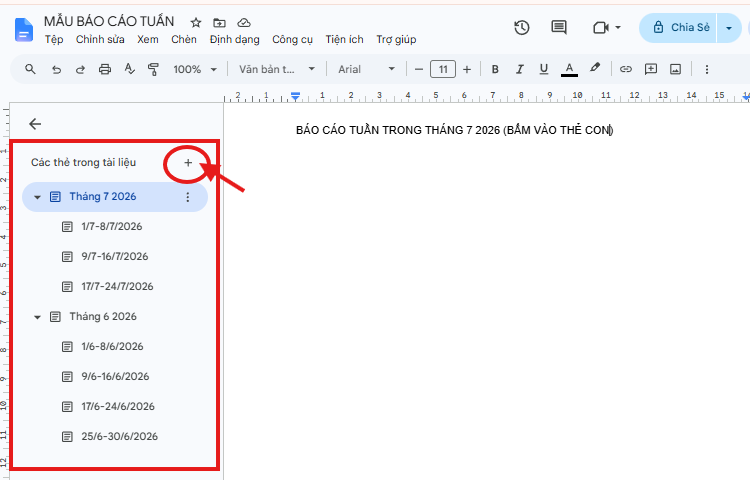The width and height of the screenshot is (750, 480).
Task: Print the document
Action: click(105, 69)
